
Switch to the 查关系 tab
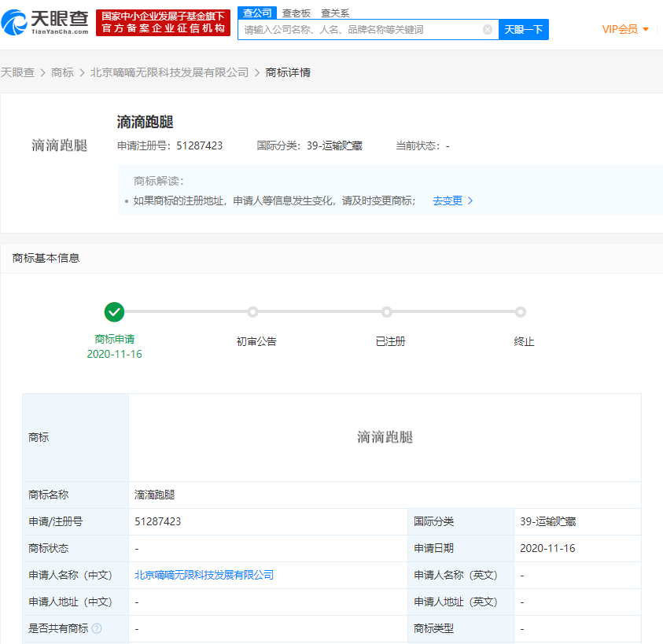(335, 13)
